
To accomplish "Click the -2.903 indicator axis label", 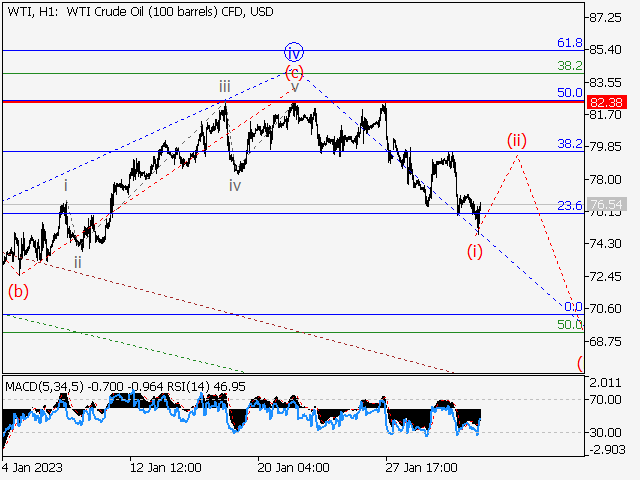I will (607, 450).
